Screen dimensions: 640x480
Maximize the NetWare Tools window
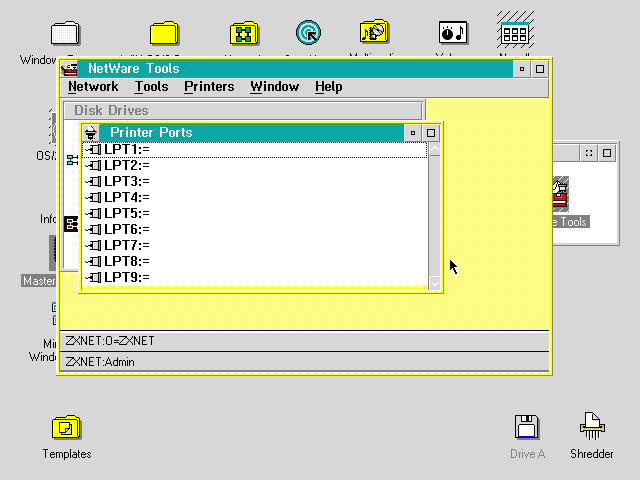pyautogui.click(x=540, y=69)
